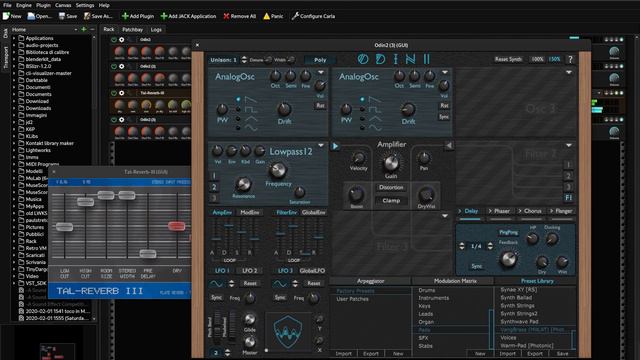Click Save button in Preset Library
This screenshot has width=640, height=360.
pos(562,353)
